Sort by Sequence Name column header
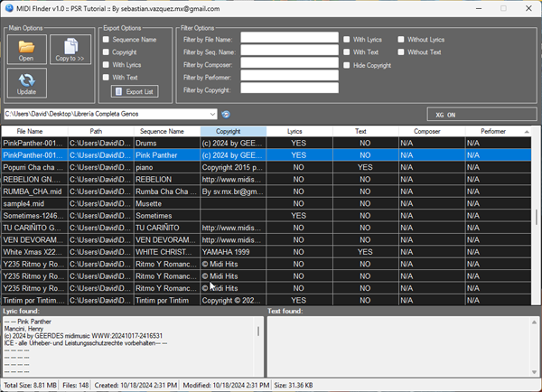542x392 pixels. pyautogui.click(x=167, y=131)
